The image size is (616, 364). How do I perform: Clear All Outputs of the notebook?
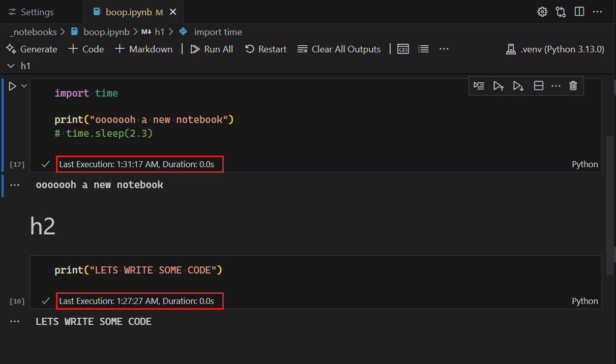[339, 49]
